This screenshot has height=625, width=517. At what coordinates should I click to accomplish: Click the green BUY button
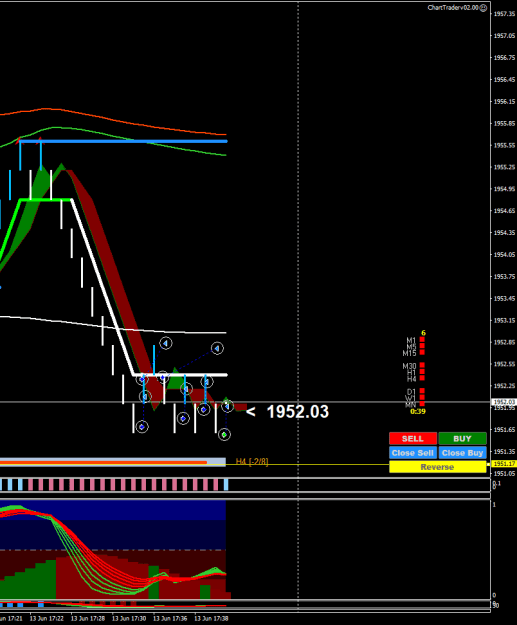(462, 438)
